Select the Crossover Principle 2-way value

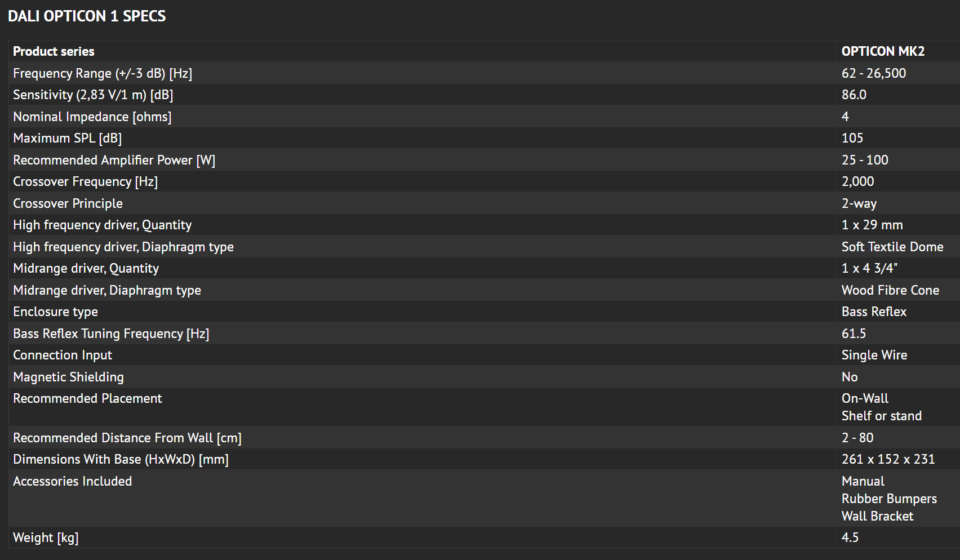(x=859, y=203)
